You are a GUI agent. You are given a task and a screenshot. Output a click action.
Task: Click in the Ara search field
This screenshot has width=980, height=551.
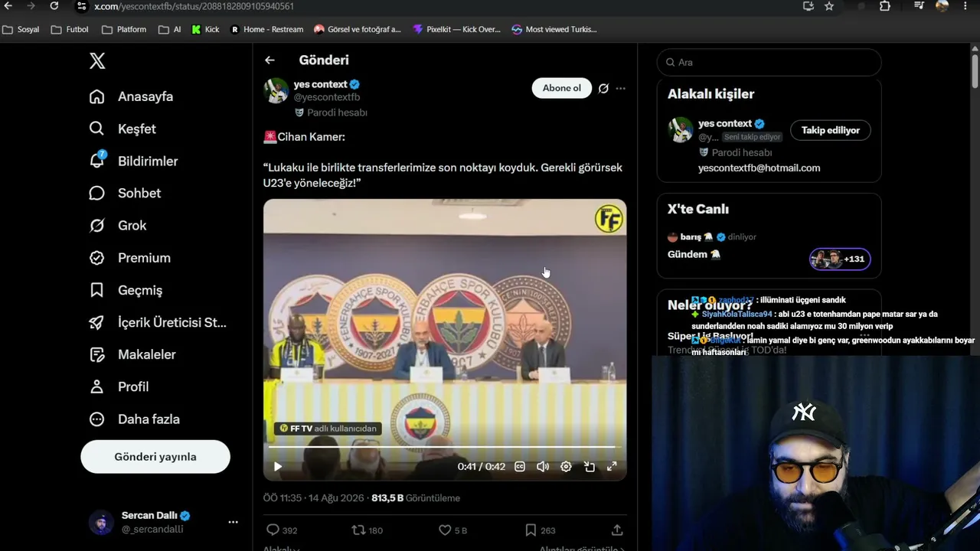pyautogui.click(x=769, y=62)
